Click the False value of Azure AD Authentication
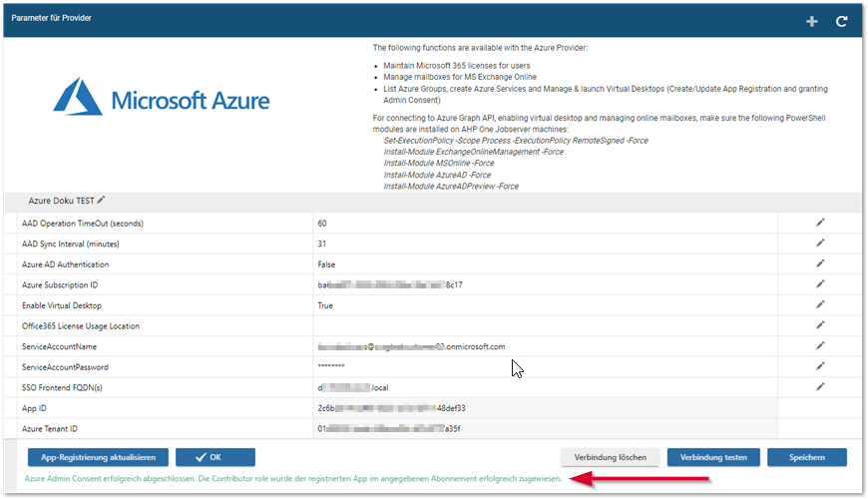Viewport: 868px width, 499px height. click(326, 264)
